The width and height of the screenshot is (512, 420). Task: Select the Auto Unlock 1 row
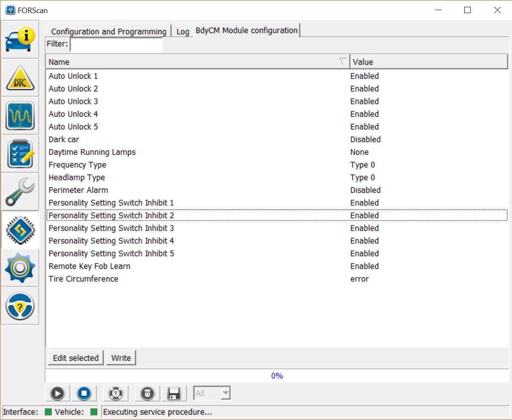tap(277, 76)
